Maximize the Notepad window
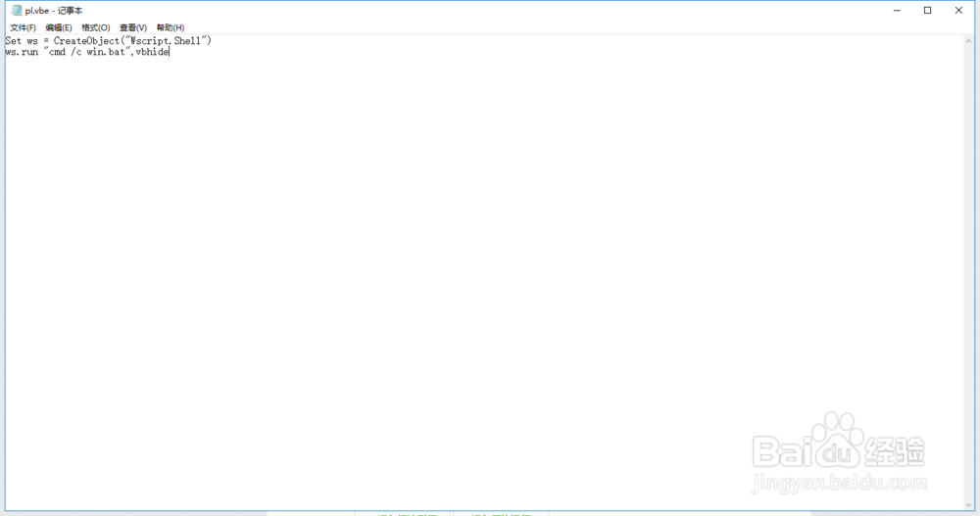980x516 pixels. pos(927,11)
